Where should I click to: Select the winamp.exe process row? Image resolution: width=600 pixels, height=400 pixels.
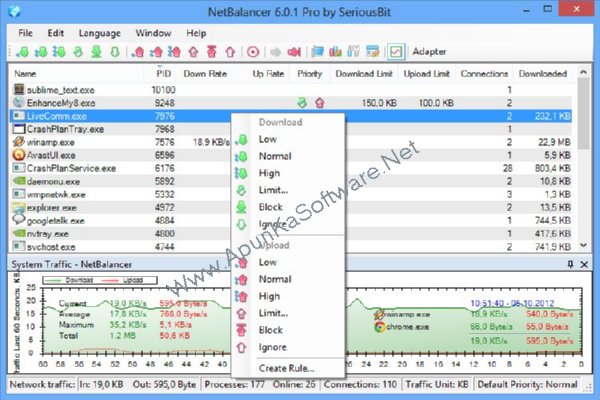click(291, 142)
